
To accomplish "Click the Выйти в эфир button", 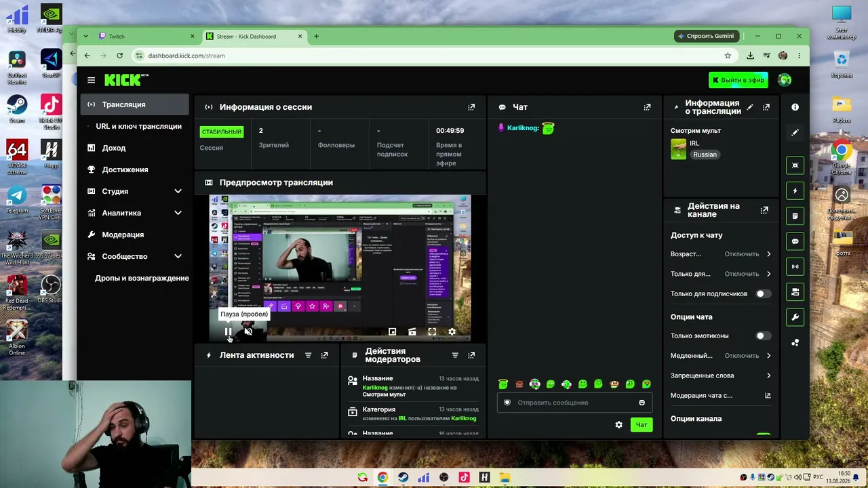I will pyautogui.click(x=738, y=80).
